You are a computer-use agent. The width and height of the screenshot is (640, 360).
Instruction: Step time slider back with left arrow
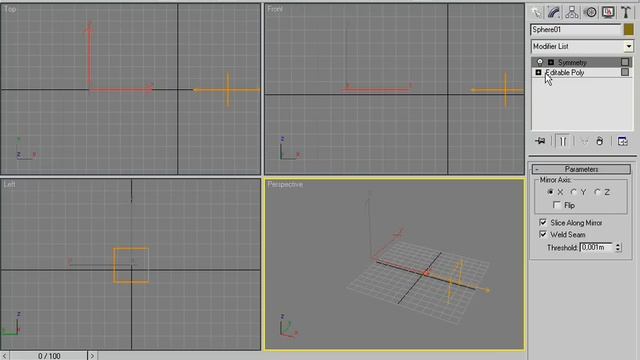[x=4, y=356]
